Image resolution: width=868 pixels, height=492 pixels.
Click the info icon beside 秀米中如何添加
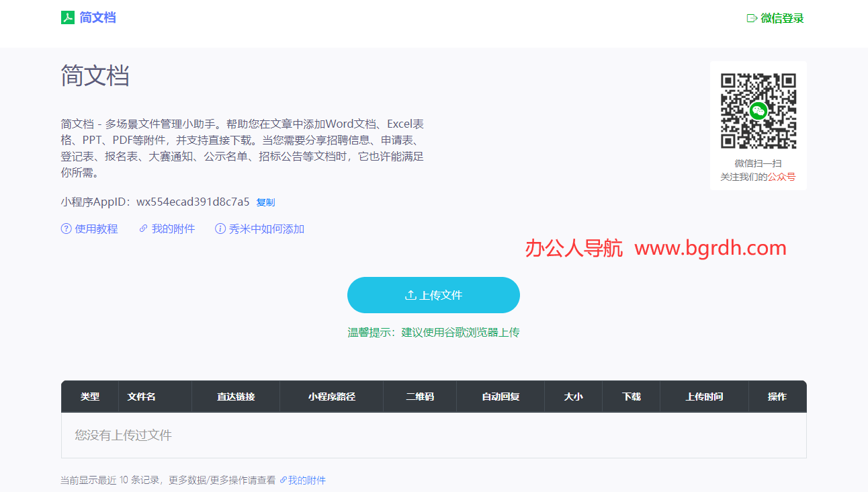[220, 229]
